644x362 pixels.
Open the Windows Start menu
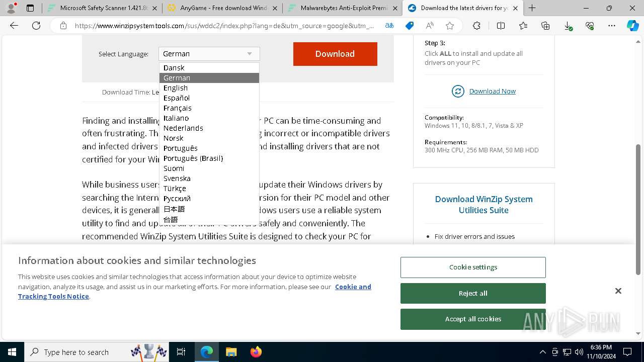pyautogui.click(x=12, y=352)
